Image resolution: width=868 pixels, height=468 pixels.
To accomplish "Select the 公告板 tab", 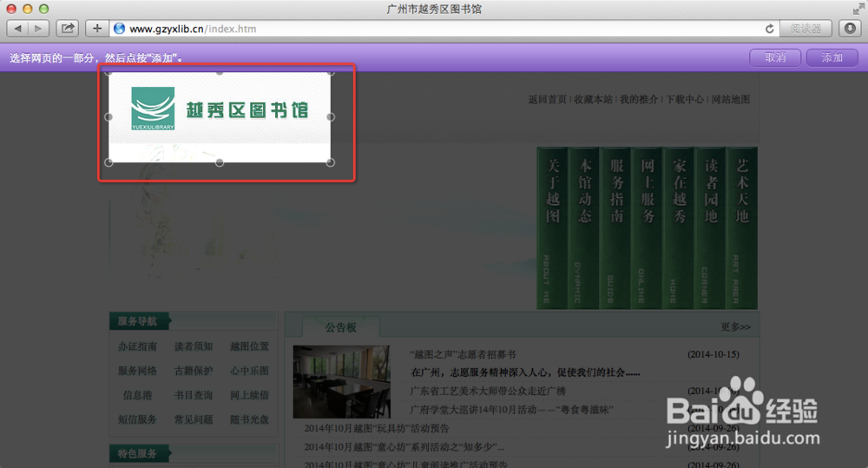I will (341, 327).
